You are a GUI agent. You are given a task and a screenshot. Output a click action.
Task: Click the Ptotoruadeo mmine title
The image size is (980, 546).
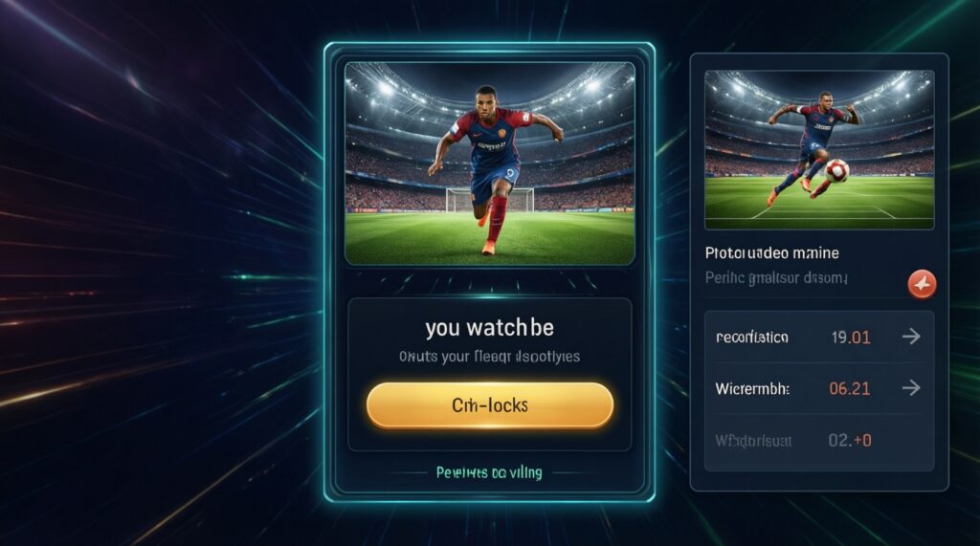coord(772,253)
